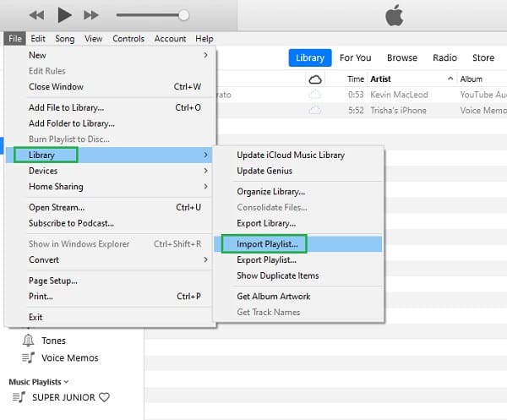
Task: Switch to the Radio tab
Action: (445, 57)
